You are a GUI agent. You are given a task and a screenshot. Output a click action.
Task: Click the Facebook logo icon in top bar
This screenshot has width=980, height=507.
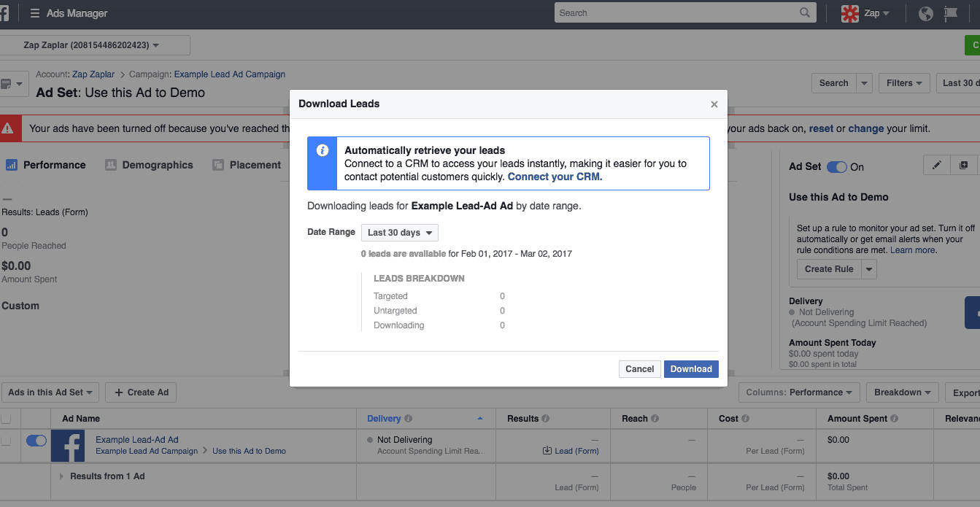[4, 13]
